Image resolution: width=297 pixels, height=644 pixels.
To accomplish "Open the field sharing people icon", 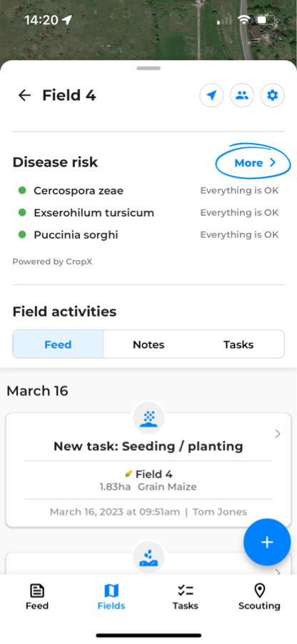I will click(x=242, y=96).
